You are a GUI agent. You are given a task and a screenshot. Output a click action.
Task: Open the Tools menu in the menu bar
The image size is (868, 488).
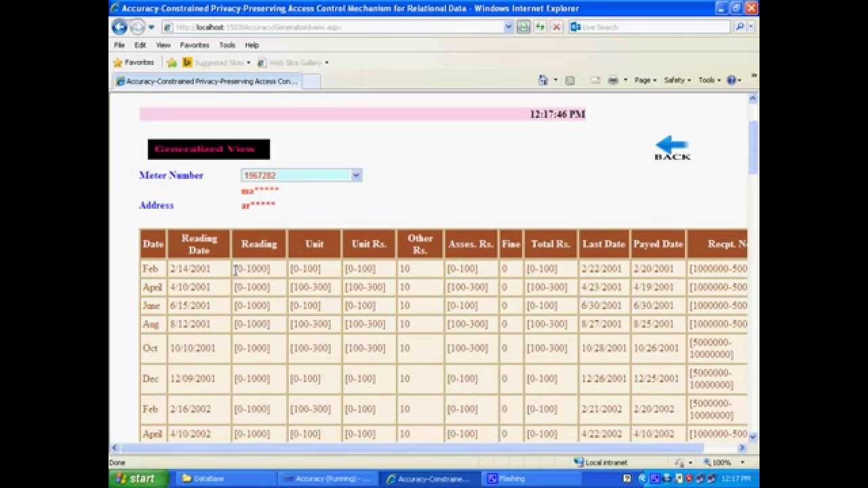coord(227,45)
